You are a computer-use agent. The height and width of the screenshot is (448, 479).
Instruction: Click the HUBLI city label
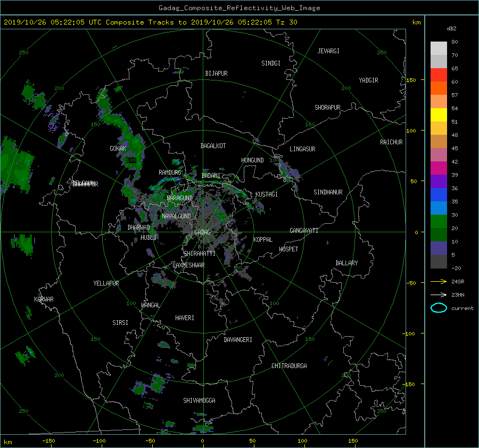coord(148,237)
